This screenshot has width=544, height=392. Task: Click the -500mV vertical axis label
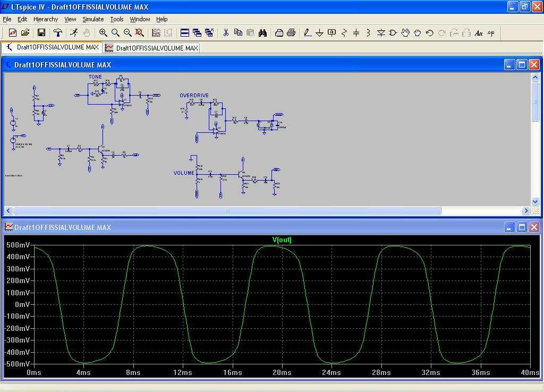[x=17, y=364]
